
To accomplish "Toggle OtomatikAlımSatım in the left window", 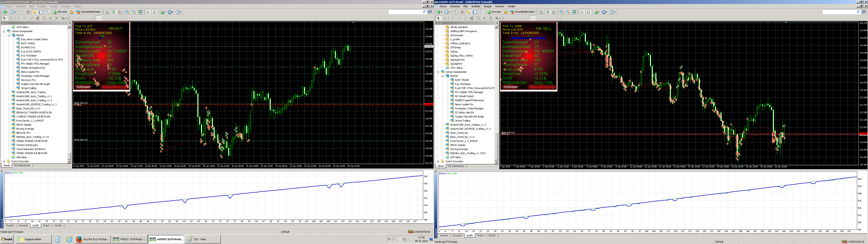I will click(88, 12).
